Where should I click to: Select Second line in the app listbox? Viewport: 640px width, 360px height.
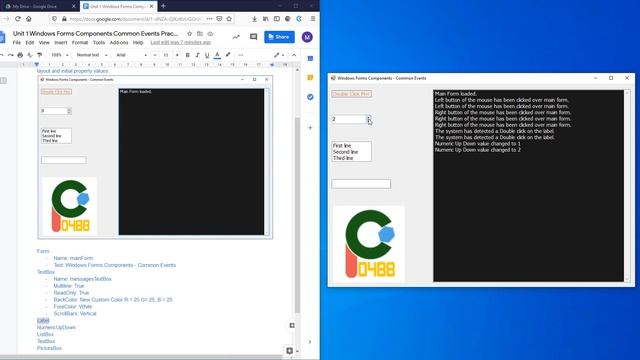345,152
